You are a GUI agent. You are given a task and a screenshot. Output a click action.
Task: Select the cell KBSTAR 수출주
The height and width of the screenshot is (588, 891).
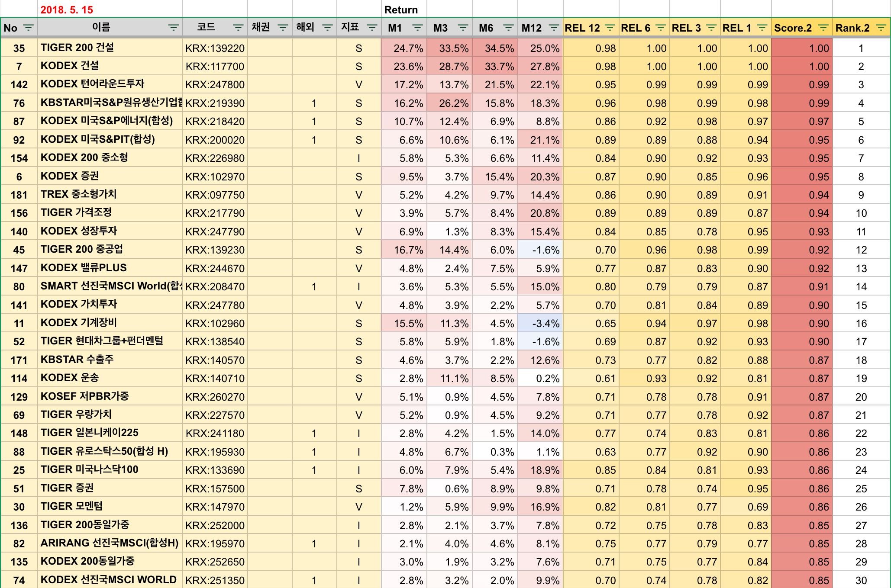[x=110, y=360]
